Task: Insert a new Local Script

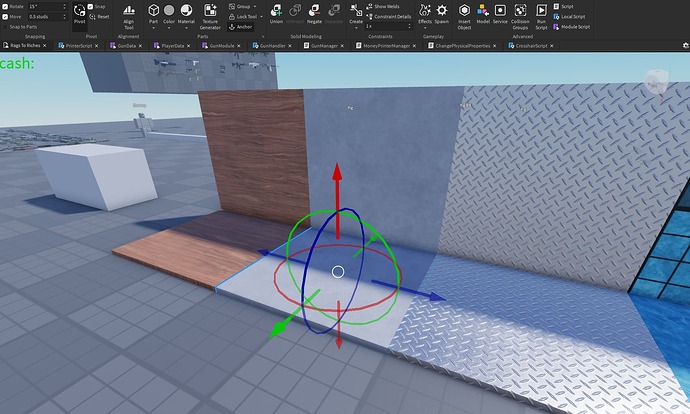Action: click(569, 17)
